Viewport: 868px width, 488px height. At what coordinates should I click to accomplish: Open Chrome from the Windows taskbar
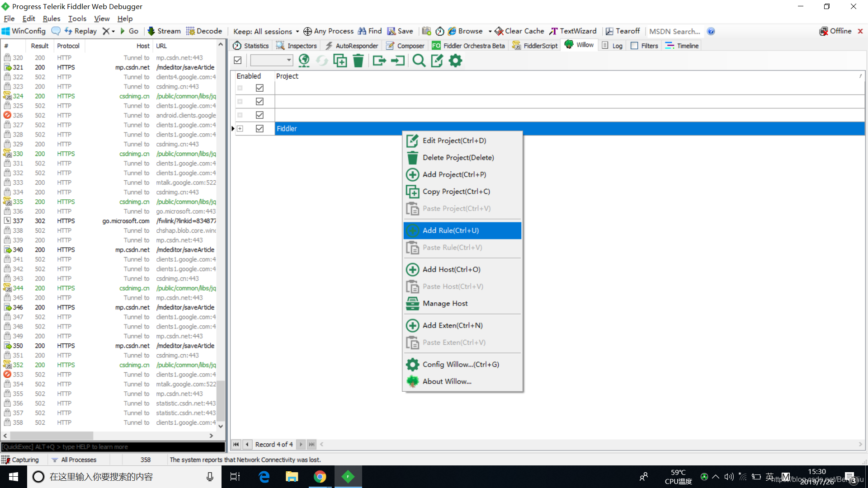tap(320, 477)
